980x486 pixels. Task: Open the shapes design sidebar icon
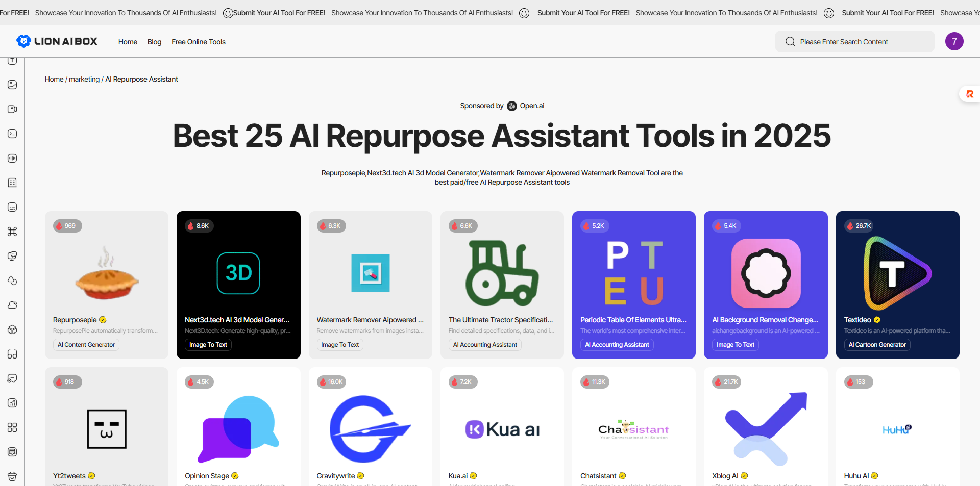click(12, 280)
